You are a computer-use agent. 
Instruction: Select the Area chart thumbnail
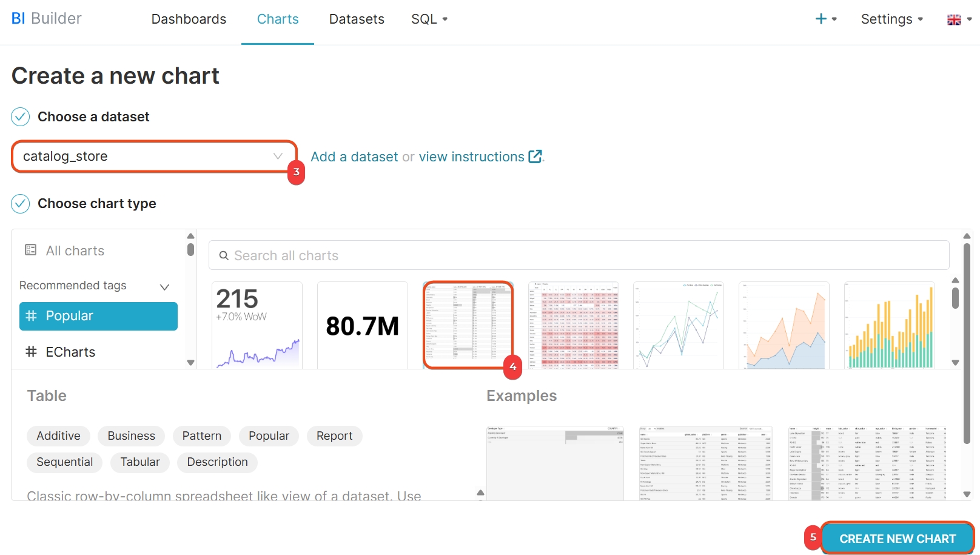pos(784,325)
